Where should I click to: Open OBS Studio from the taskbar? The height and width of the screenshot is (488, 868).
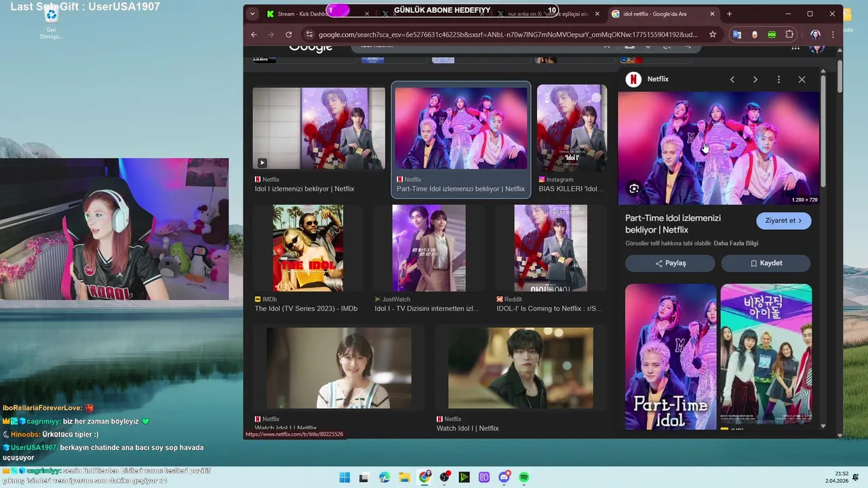pos(444,477)
